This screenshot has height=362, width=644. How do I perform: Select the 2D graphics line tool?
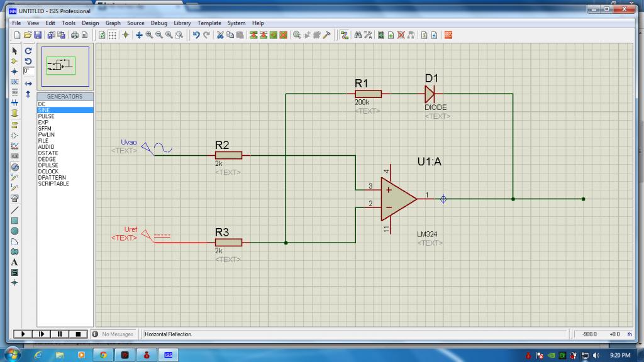tap(14, 209)
